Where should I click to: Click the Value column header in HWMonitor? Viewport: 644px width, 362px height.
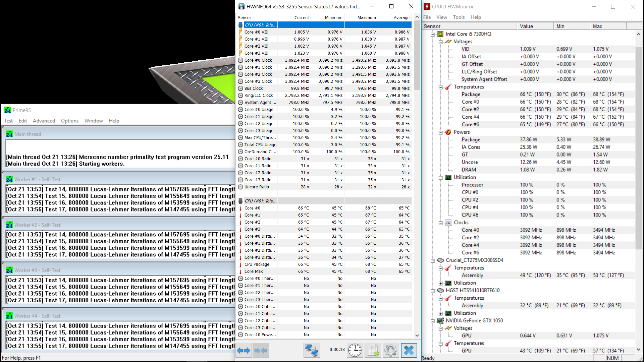point(535,26)
